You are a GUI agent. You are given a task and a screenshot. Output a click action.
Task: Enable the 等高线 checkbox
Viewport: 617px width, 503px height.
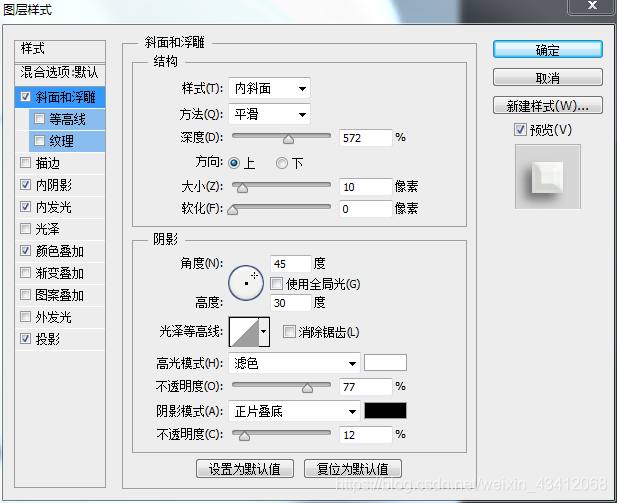39,118
